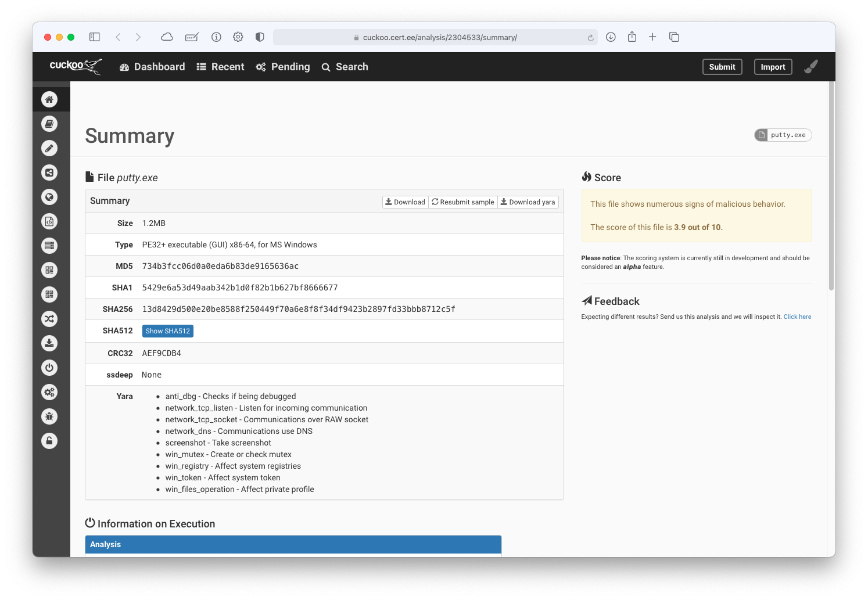Screen dimensions: 868x600
Task: Click yara entry 'win_registry - Affect system registries'
Action: point(233,466)
